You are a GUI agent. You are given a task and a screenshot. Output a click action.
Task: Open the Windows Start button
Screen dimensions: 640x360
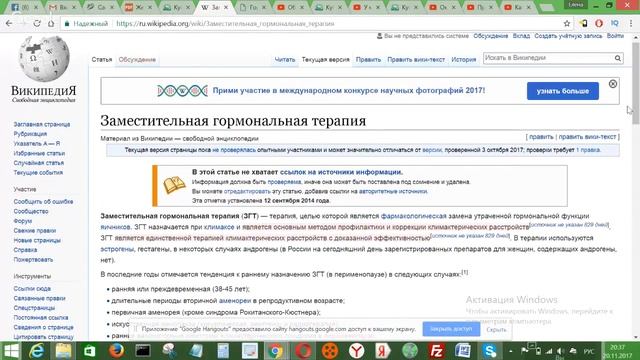point(11,351)
